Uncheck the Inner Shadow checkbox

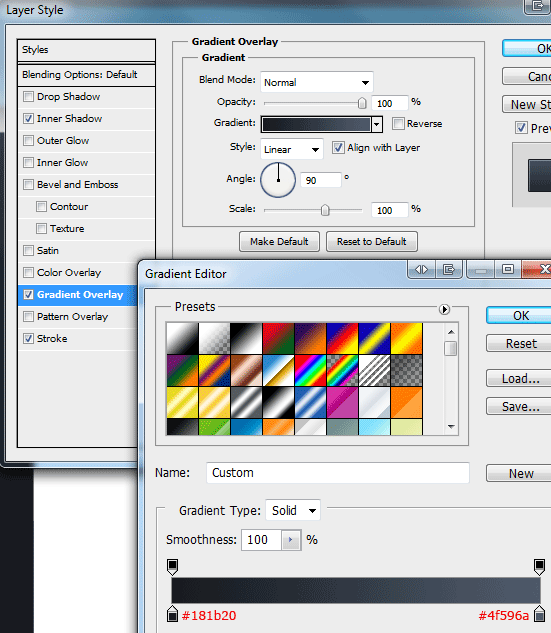28,119
